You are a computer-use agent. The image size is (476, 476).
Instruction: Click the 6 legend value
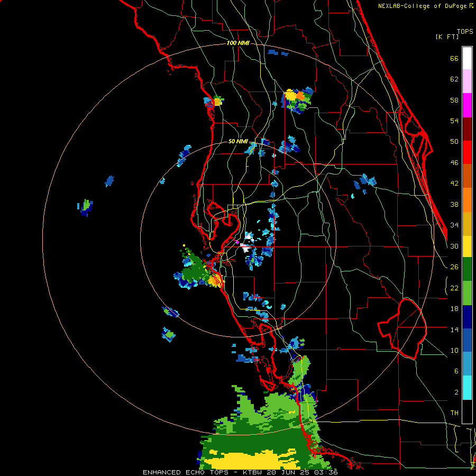(x=456, y=371)
